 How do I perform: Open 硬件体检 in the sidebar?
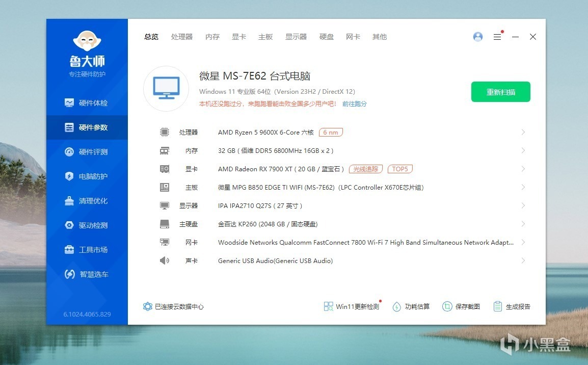[87, 103]
